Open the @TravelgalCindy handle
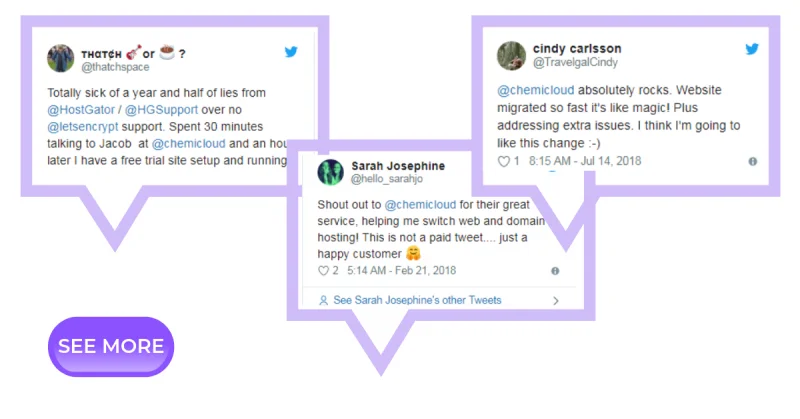800x419 pixels. (x=575, y=62)
